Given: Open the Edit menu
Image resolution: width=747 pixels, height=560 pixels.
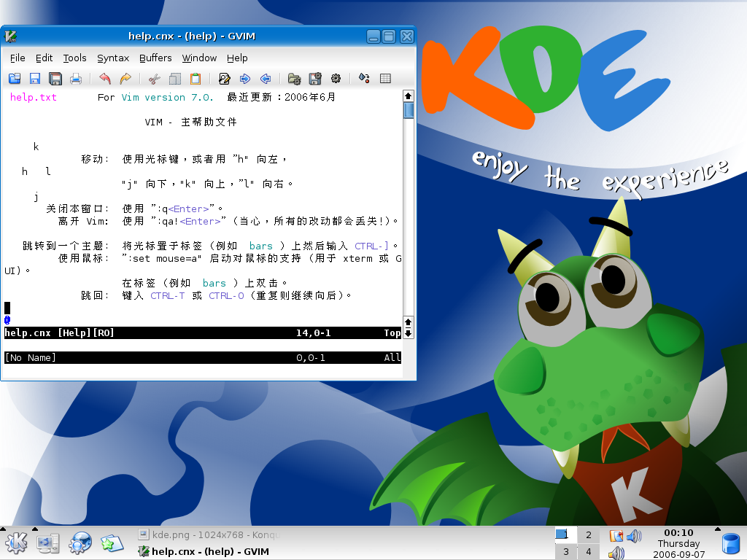Looking at the screenshot, I should point(44,58).
